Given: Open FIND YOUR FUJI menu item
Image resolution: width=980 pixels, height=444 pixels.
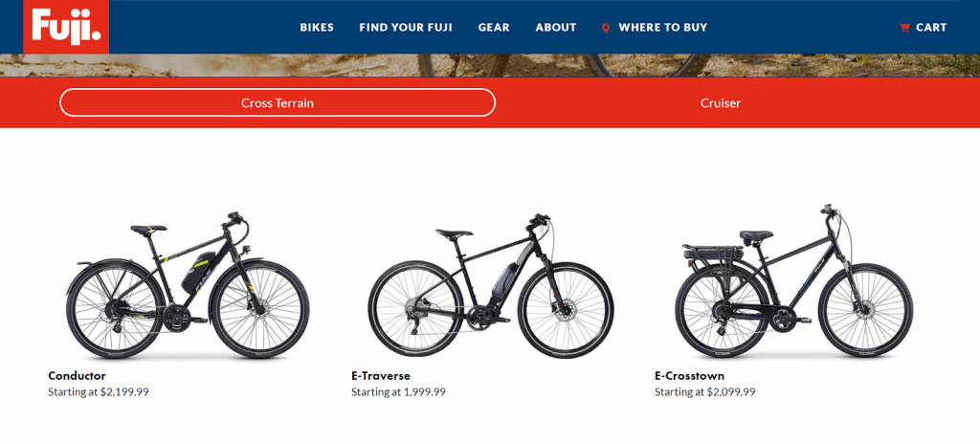Looking at the screenshot, I should click(406, 28).
